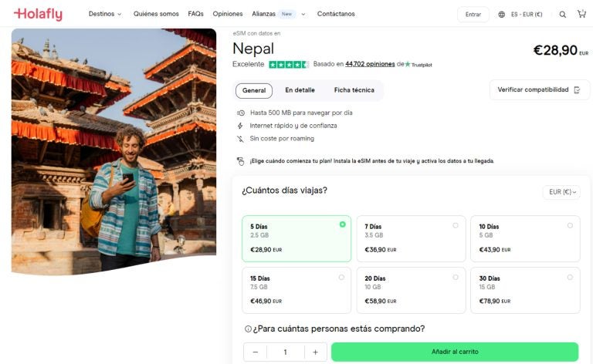Click the Trustpilot logo

coord(418,65)
